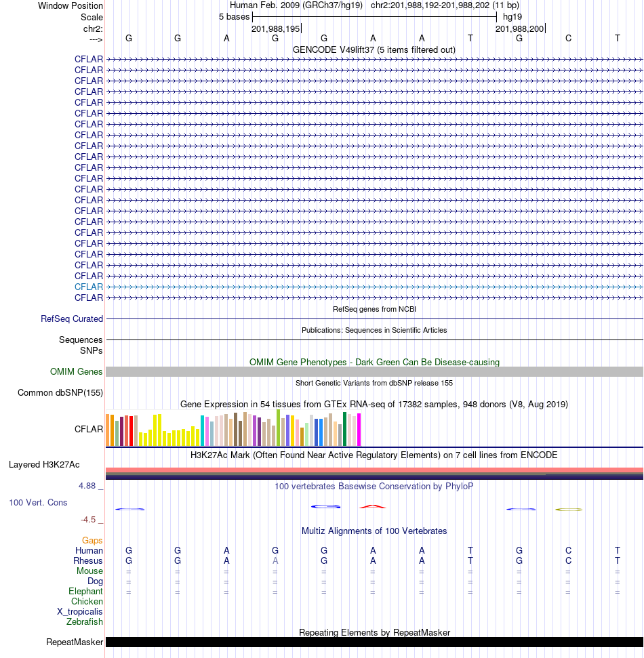Open Multiz Alignments of 100 Vertebrates title
The width and height of the screenshot is (644, 658).
tap(374, 531)
